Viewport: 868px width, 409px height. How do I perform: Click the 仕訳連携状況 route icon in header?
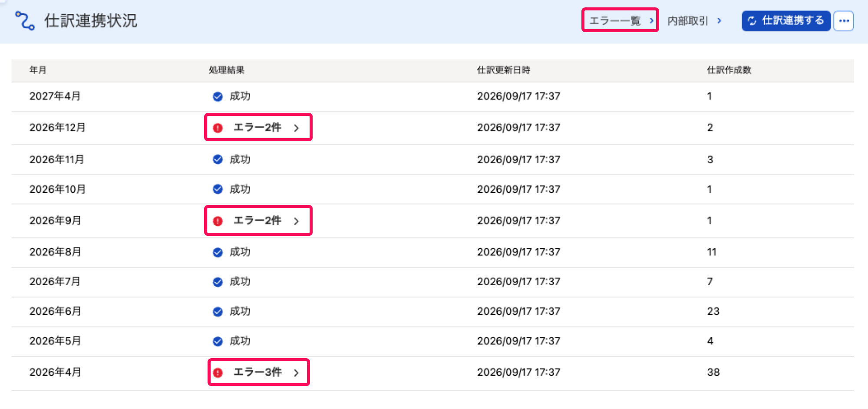click(25, 20)
